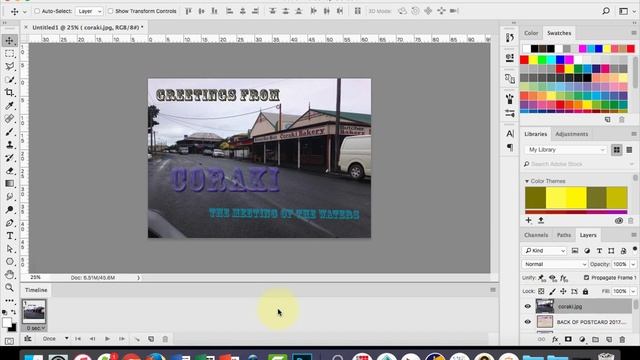
Task: Select the Path Selection tool
Action: click(x=9, y=249)
